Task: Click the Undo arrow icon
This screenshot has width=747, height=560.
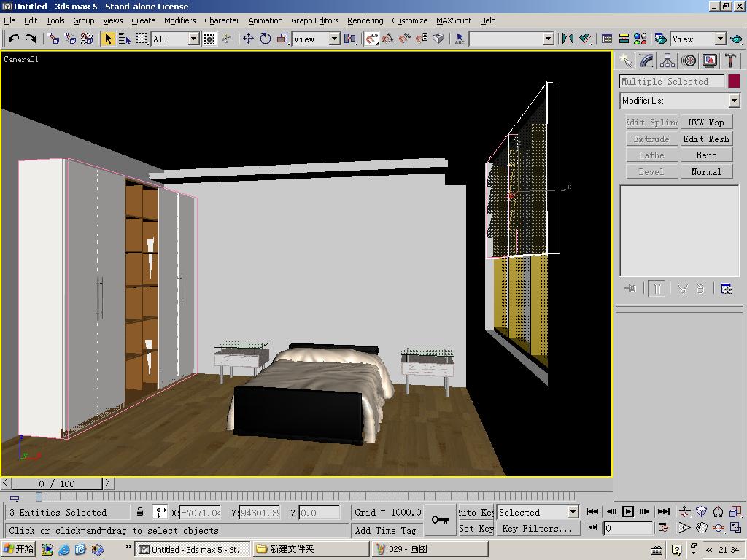Action: tap(13, 39)
